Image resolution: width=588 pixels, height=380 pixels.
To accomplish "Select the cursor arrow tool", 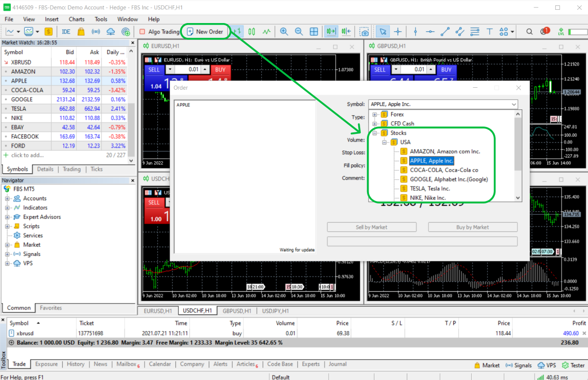I will click(x=383, y=32).
